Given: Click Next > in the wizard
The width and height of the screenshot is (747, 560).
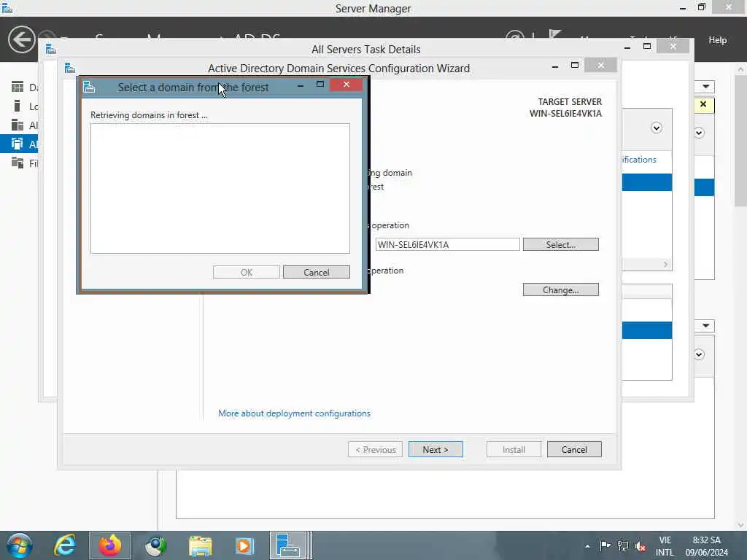Looking at the screenshot, I should click(x=436, y=449).
